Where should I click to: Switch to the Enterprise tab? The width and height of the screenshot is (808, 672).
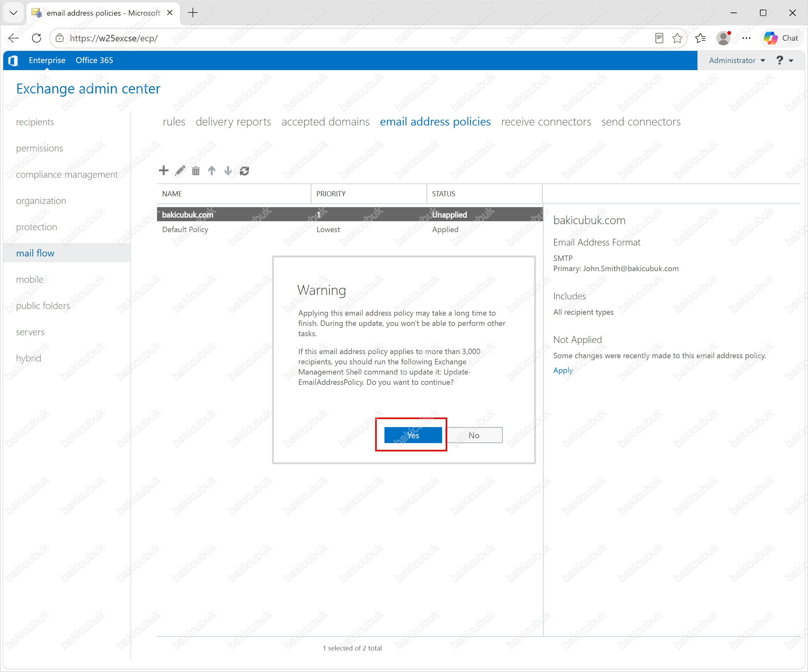(x=47, y=61)
